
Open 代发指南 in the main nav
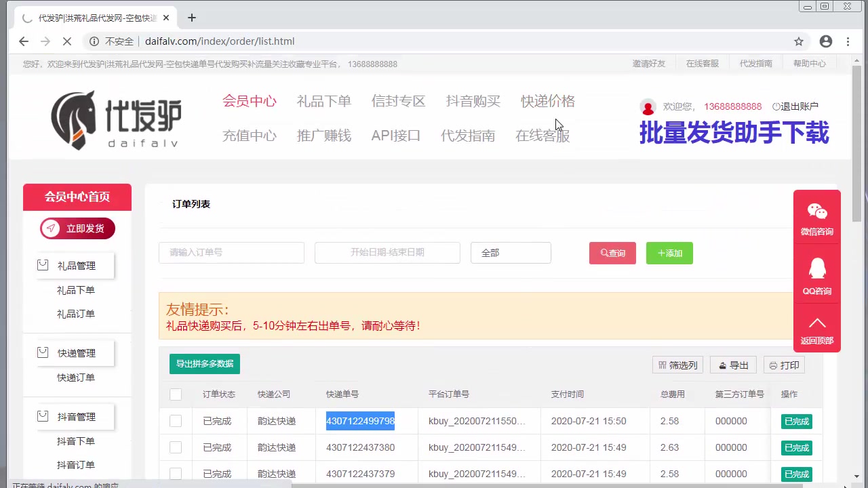468,136
